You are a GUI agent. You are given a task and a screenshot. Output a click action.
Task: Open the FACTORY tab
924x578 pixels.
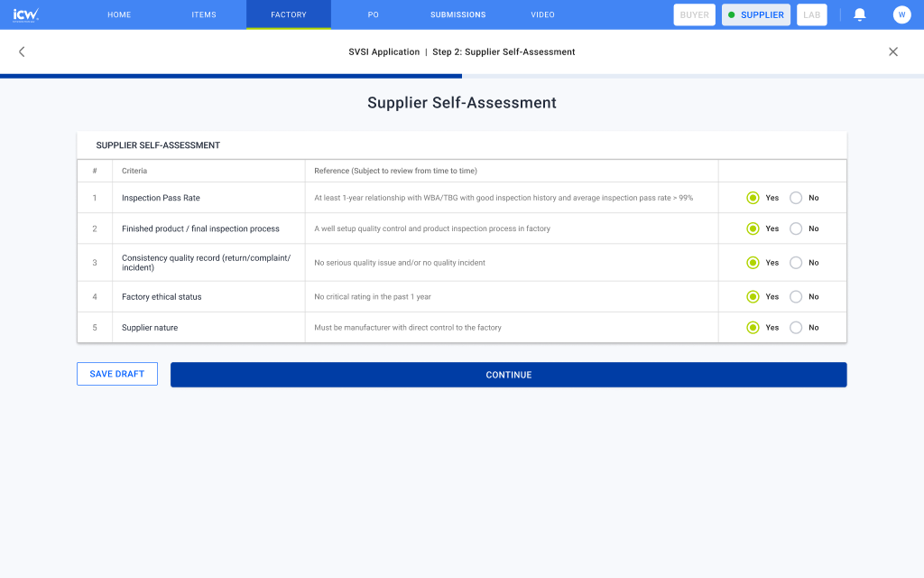289,14
